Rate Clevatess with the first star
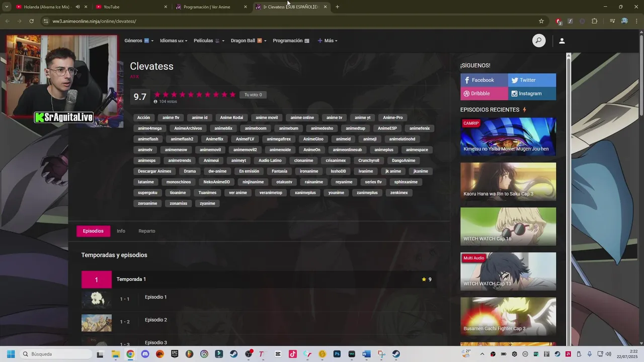The height and width of the screenshot is (362, 644). [157, 95]
